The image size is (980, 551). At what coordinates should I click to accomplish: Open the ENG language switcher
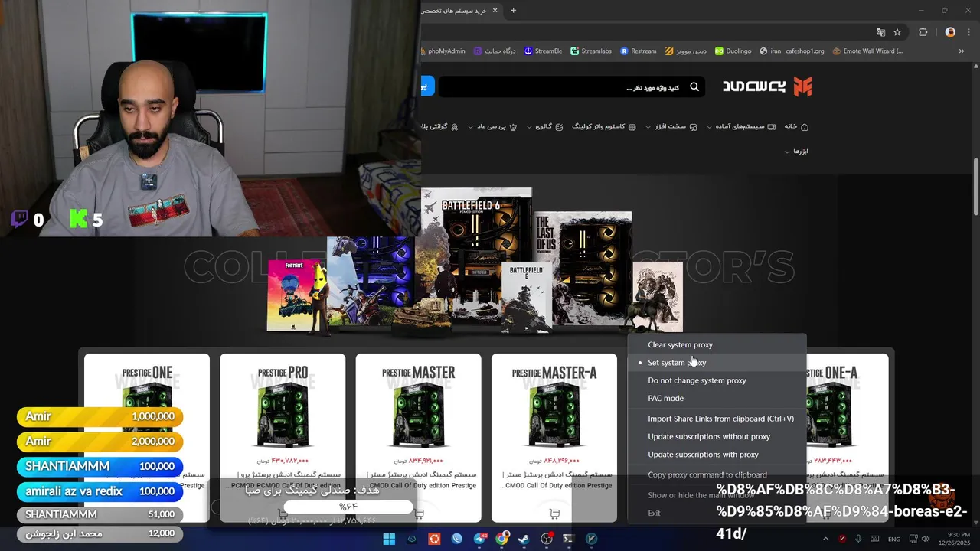(893, 539)
